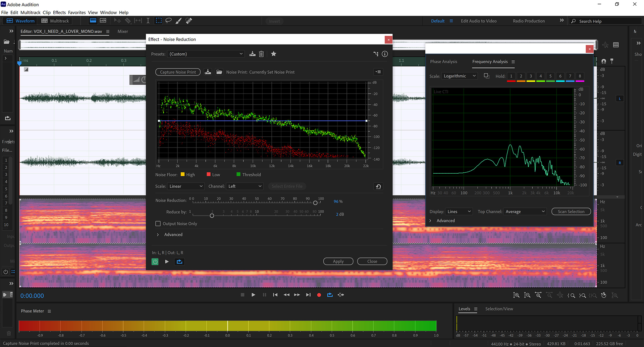The image size is (644, 347).
Task: Select the Move tool
Action: point(117,21)
